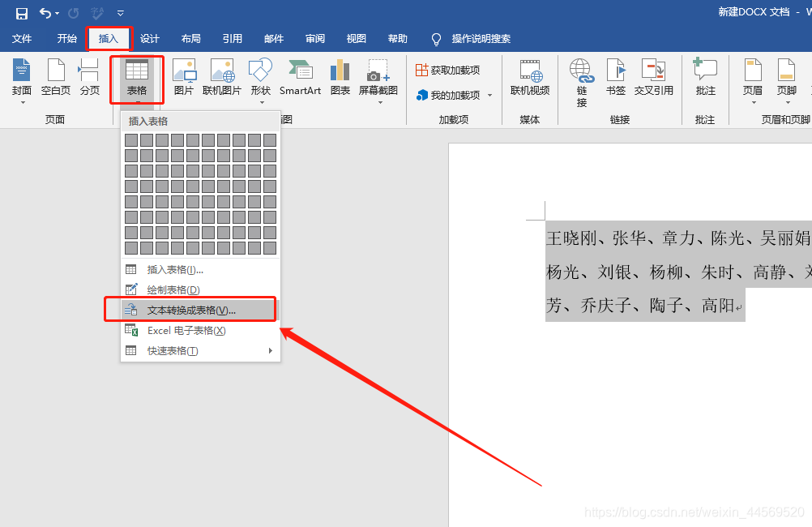Insert a page break with 分页

click(90, 78)
